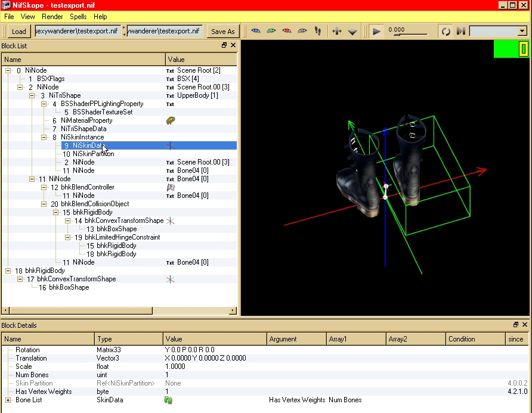Select the walk mode footprints icon

click(317, 31)
